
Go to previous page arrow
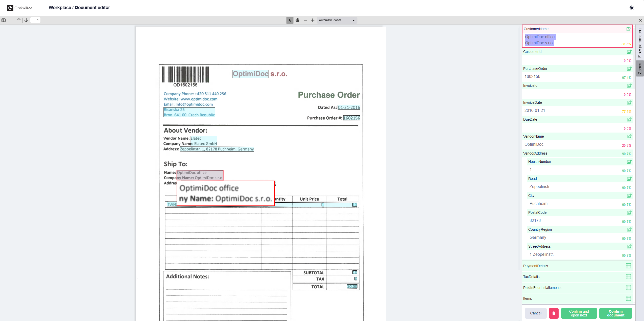coord(19,20)
